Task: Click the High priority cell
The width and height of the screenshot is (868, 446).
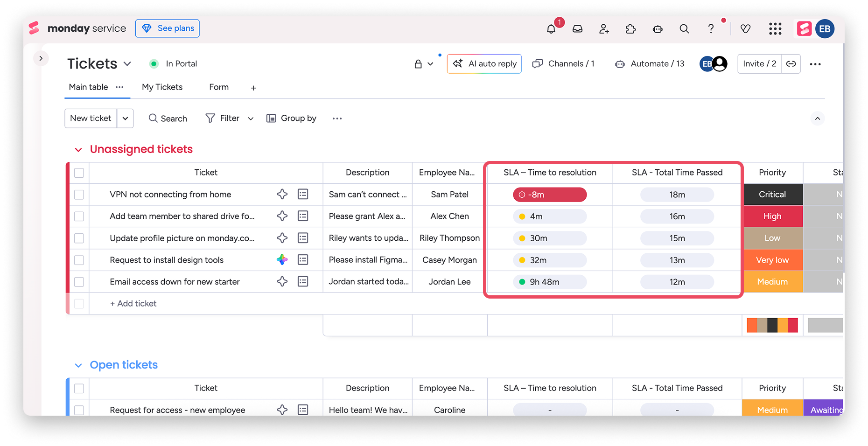Action: coord(772,216)
